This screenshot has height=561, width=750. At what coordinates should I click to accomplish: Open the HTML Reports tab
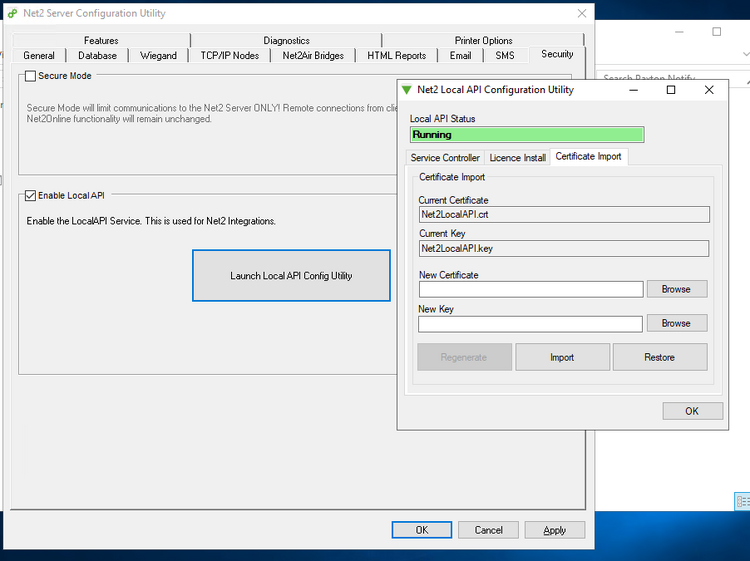click(397, 55)
